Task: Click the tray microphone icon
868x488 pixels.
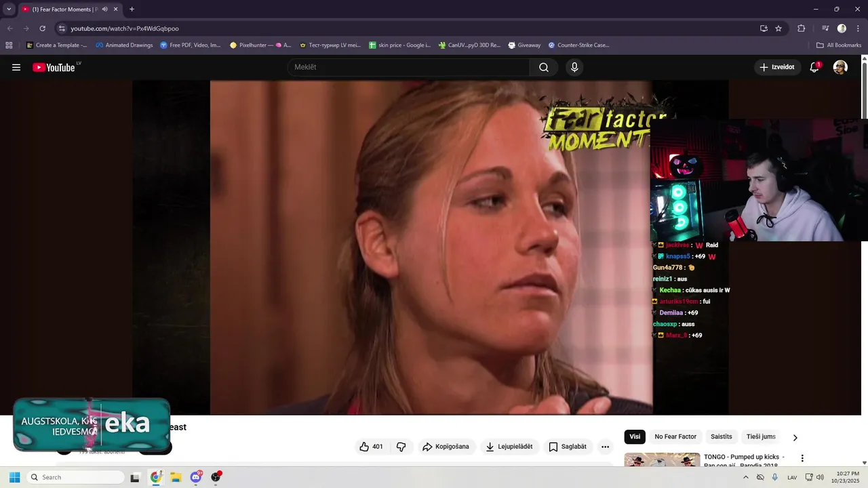Action: [x=775, y=477]
